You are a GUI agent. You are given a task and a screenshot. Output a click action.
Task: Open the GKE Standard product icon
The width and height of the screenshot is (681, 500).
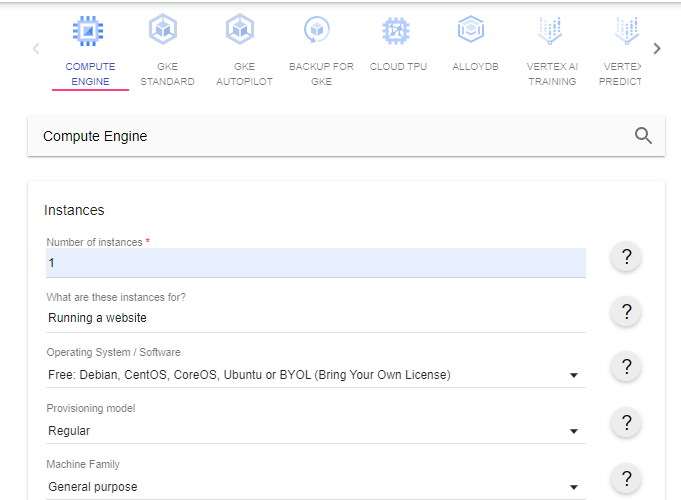163,30
